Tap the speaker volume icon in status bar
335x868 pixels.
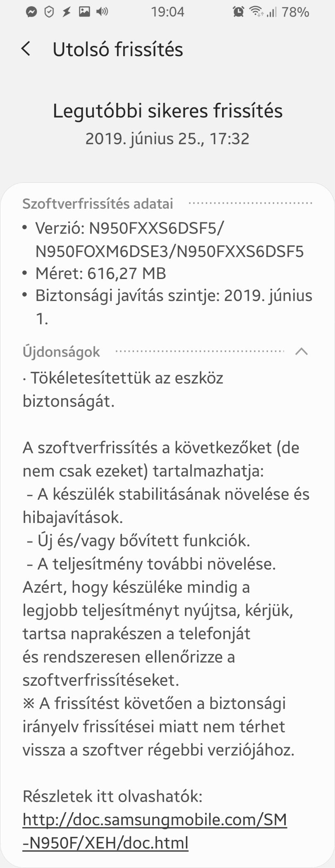click(x=102, y=12)
